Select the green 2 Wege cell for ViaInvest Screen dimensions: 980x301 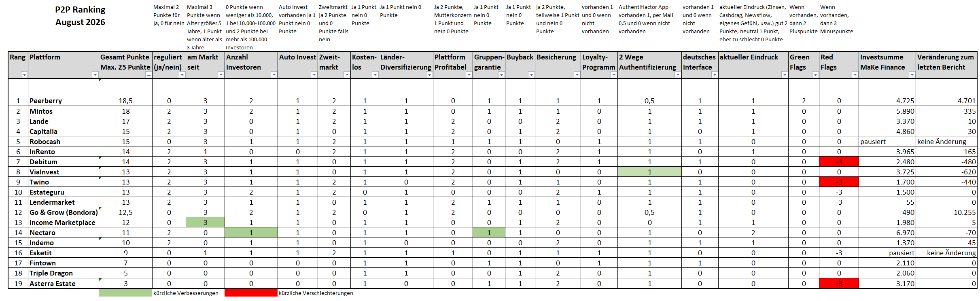[650, 172]
